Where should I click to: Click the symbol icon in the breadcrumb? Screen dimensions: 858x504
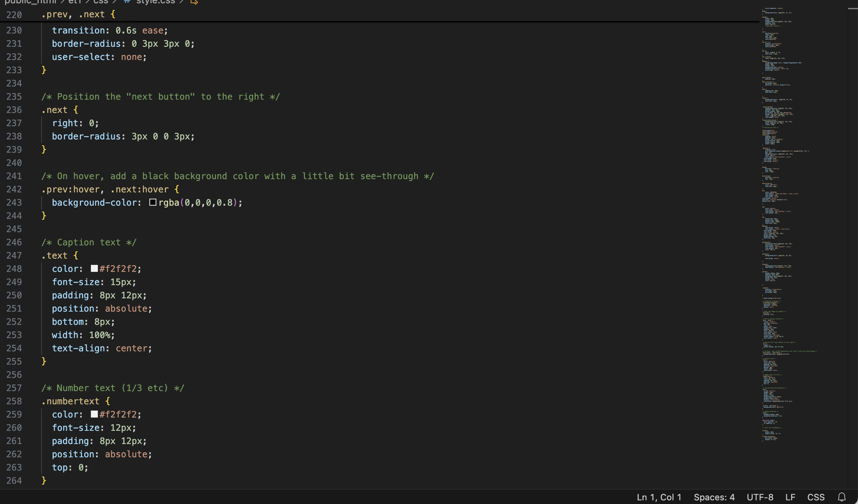[194, 2]
